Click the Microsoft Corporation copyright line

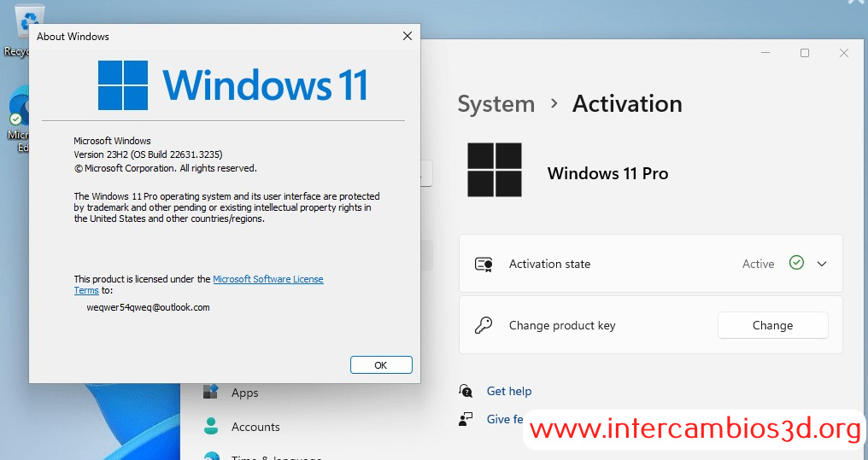[166, 168]
